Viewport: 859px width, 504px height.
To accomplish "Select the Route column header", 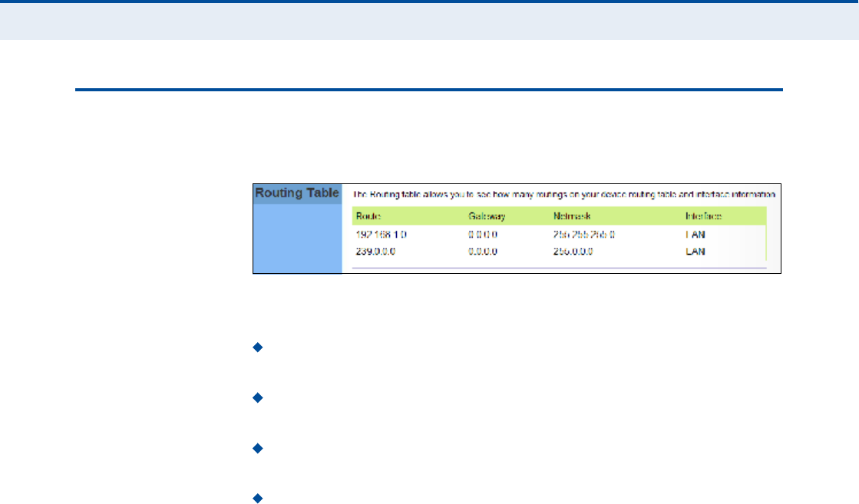I will click(x=368, y=216).
